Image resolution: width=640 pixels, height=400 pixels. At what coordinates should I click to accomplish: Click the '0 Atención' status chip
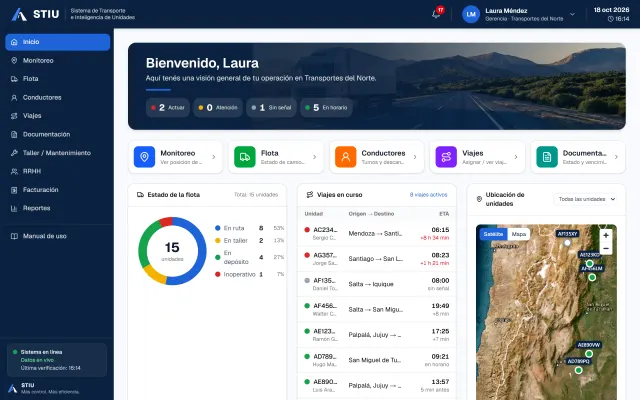click(x=218, y=108)
